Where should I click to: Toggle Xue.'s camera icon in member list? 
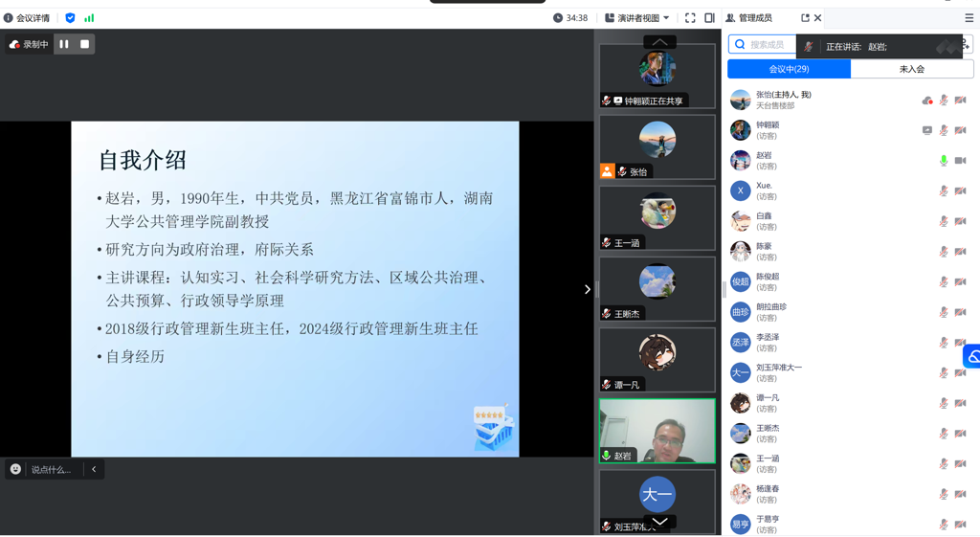[960, 191]
